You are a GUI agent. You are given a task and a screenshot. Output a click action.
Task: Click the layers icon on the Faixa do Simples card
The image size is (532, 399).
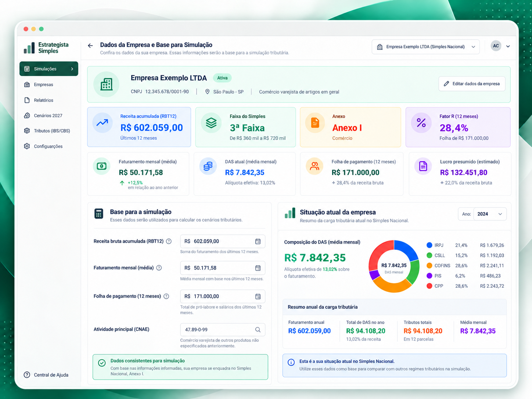click(211, 123)
